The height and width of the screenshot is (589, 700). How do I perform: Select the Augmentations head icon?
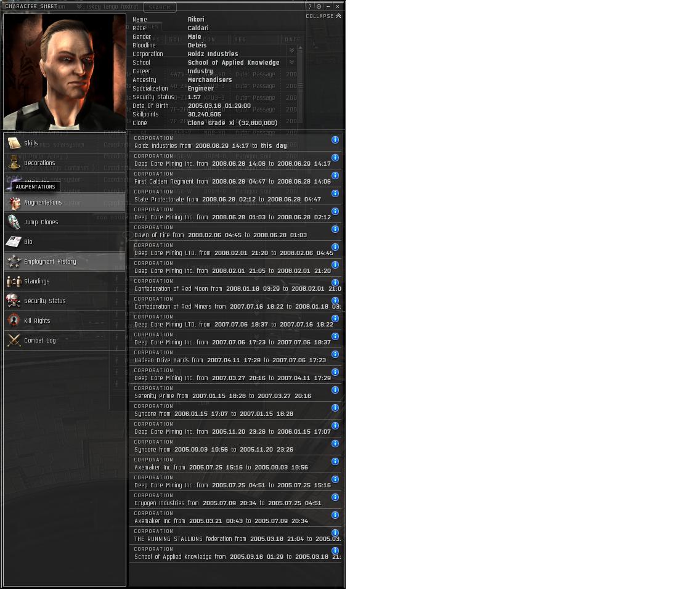coord(14,203)
